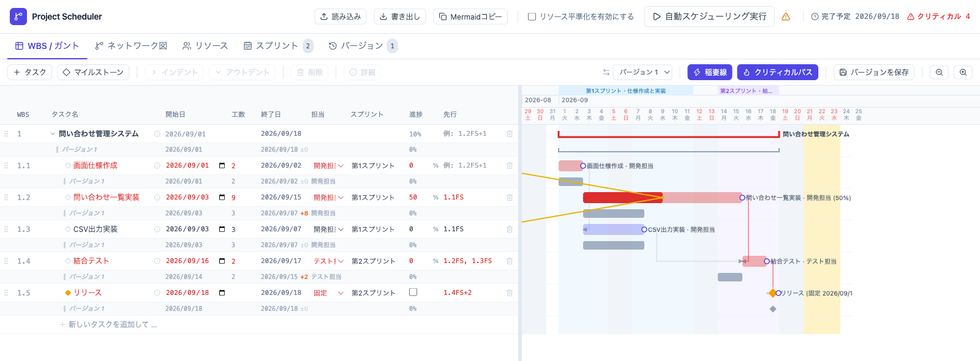Viewport: 980px width, 361px height.
Task: Open assignee dropdown for 結合テスト
Action: [328, 261]
